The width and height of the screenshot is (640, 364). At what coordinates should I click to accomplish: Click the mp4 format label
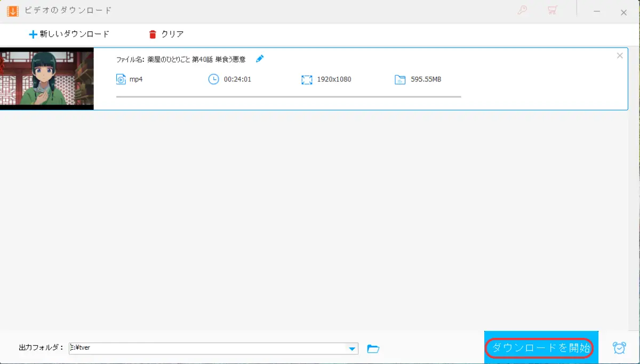136,79
